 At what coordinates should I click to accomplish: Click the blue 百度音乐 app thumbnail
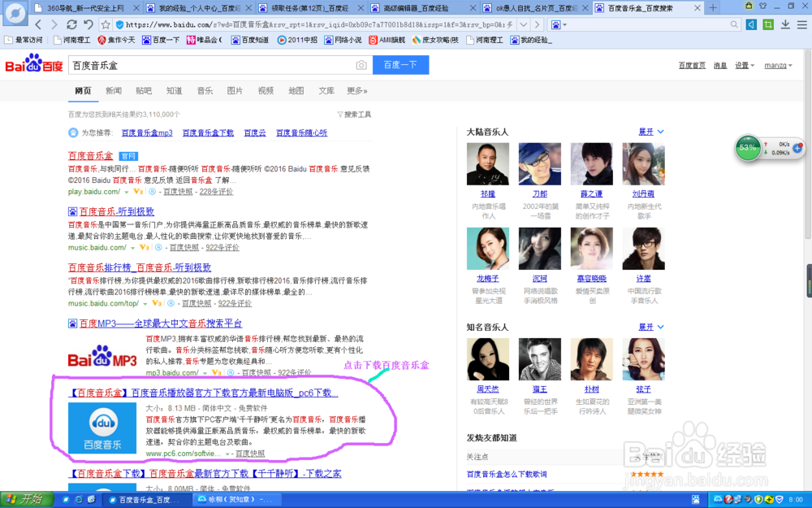click(x=102, y=428)
